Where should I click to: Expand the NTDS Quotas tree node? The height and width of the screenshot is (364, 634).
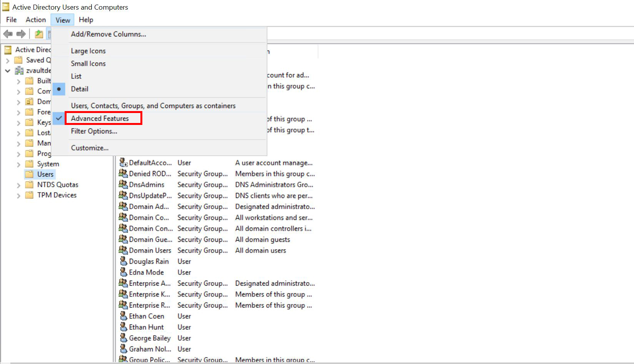(18, 185)
